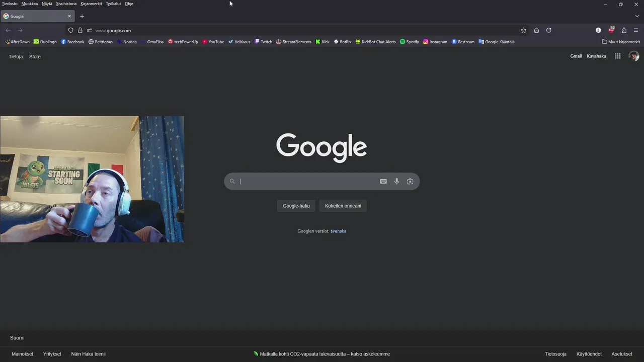Bookmark this page with the star icon
This screenshot has height=362, width=644.
click(523, 30)
